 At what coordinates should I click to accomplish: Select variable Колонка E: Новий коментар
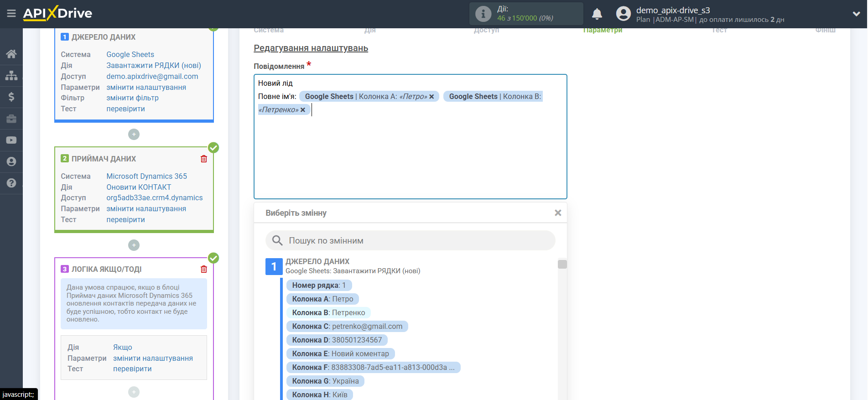[340, 353]
